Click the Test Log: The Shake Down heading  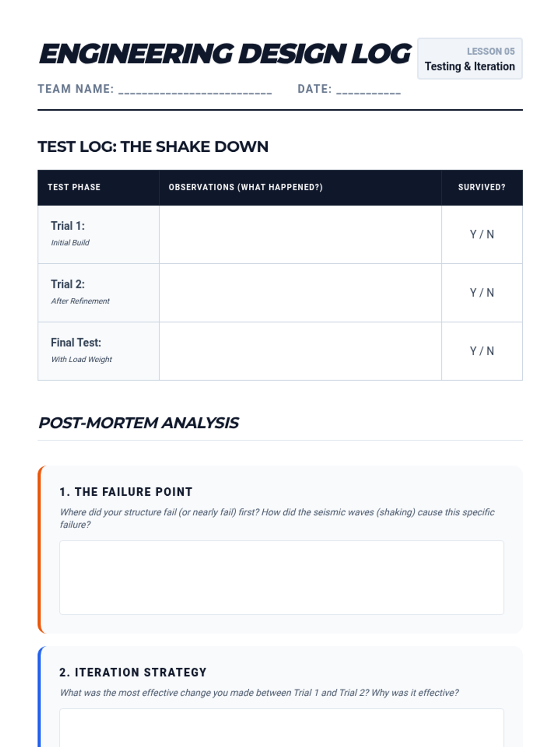point(153,147)
